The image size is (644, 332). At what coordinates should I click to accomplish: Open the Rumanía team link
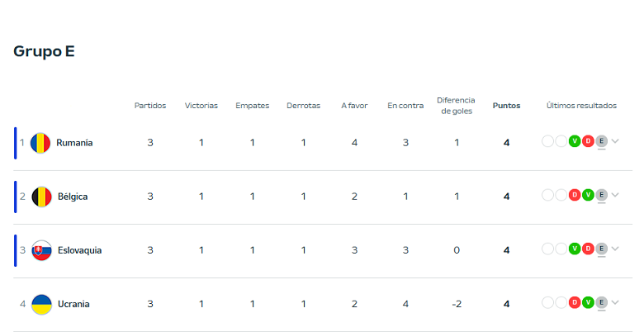[74, 143]
